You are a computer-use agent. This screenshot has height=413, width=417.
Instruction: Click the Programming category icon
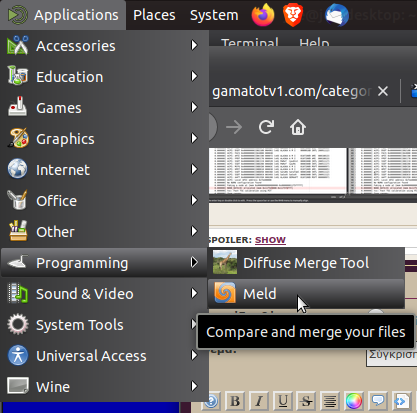tap(18, 262)
